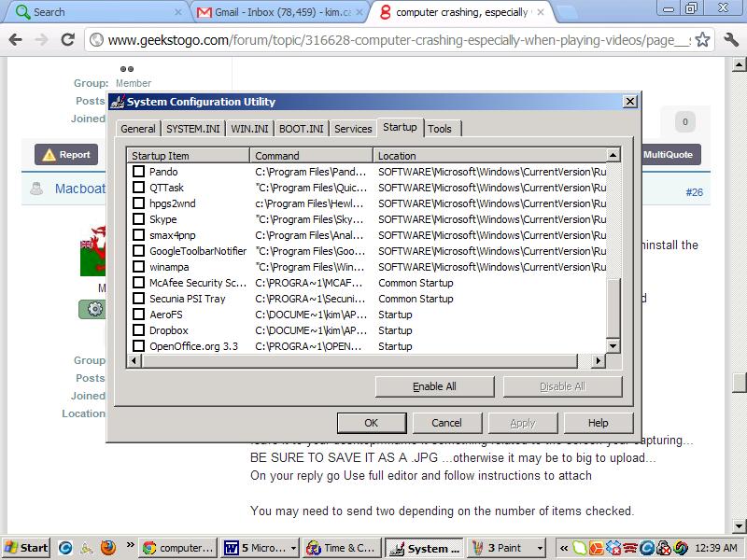Viewport: 747px width, 560px height.
Task: Click the tray icon with the red cross
Action: (x=664, y=548)
